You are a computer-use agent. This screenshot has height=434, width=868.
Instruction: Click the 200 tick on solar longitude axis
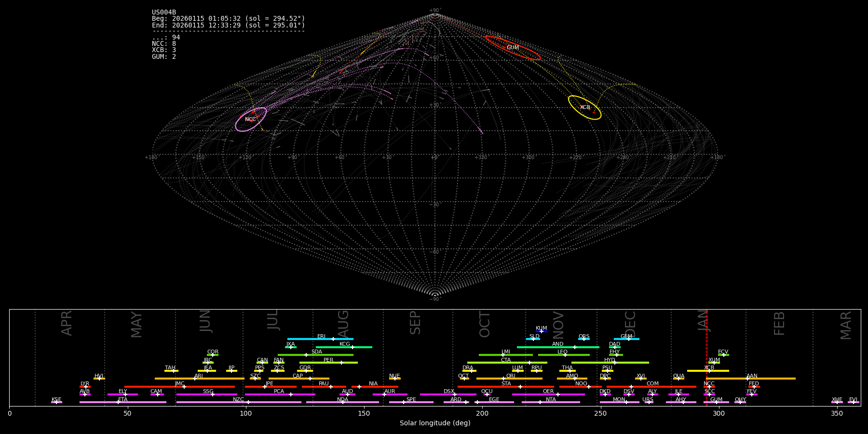coord(482,413)
